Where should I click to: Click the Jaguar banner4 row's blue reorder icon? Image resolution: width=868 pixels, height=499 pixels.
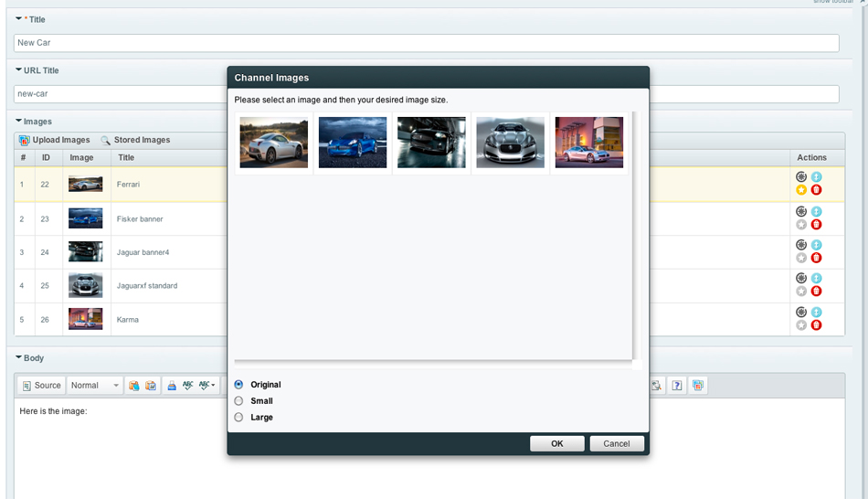click(817, 245)
